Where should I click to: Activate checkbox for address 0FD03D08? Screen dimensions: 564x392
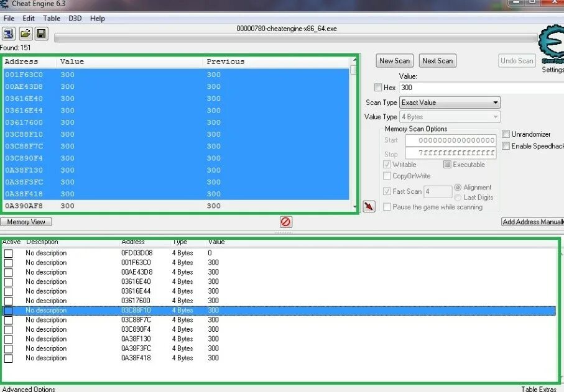tap(8, 253)
